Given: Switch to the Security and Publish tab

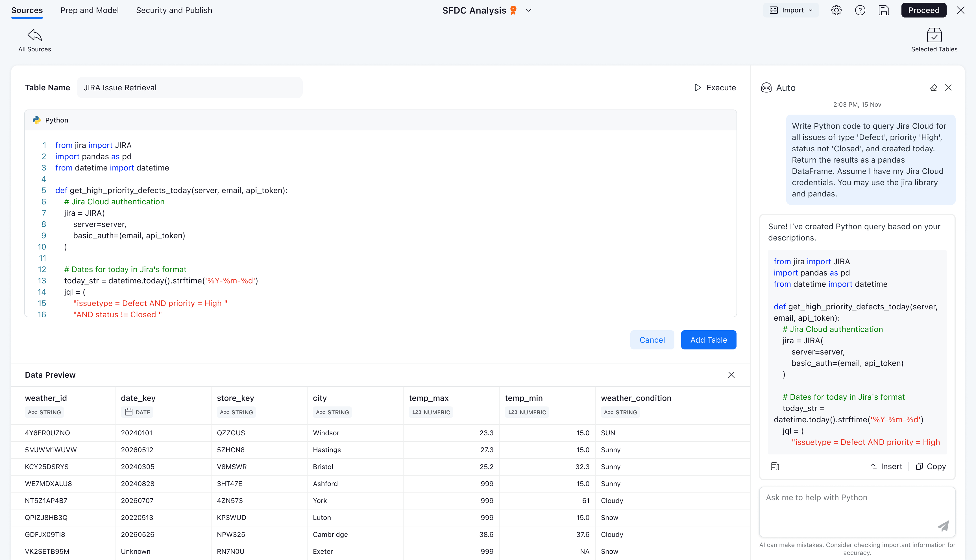Looking at the screenshot, I should [x=174, y=10].
